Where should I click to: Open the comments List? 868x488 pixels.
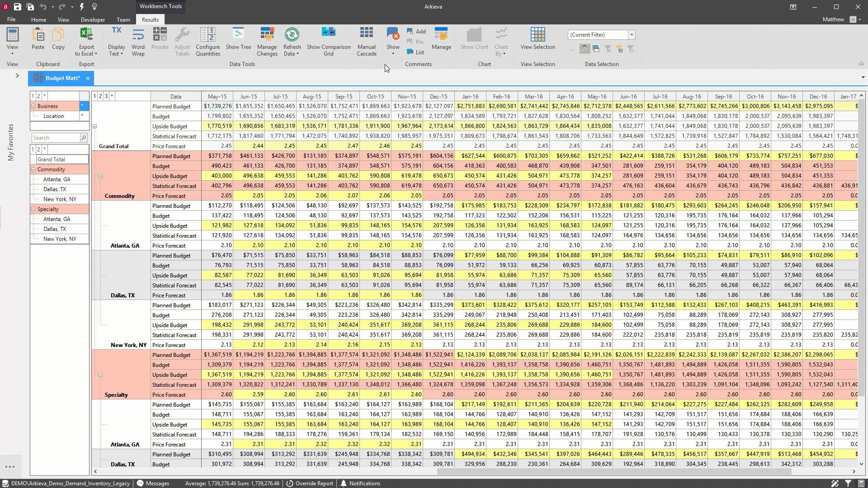415,52
